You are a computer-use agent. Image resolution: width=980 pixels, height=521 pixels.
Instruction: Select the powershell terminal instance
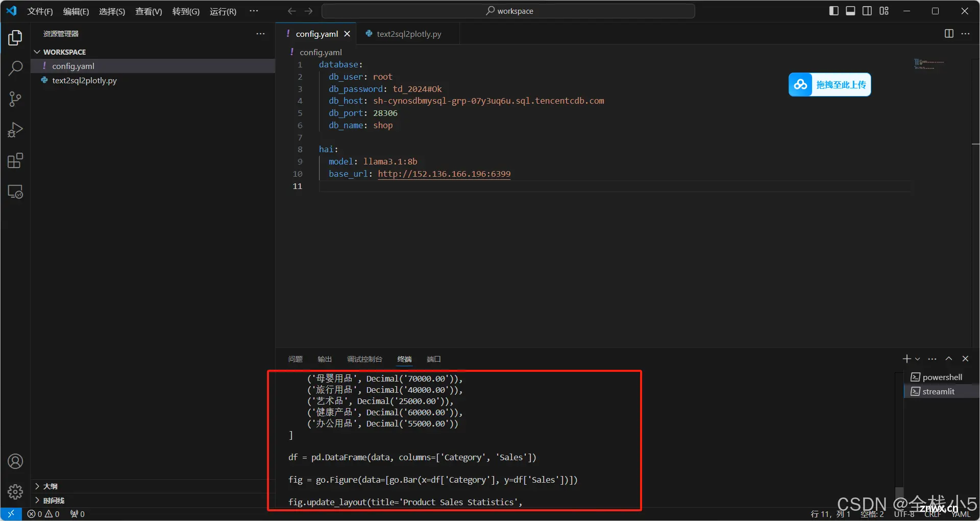coord(942,377)
